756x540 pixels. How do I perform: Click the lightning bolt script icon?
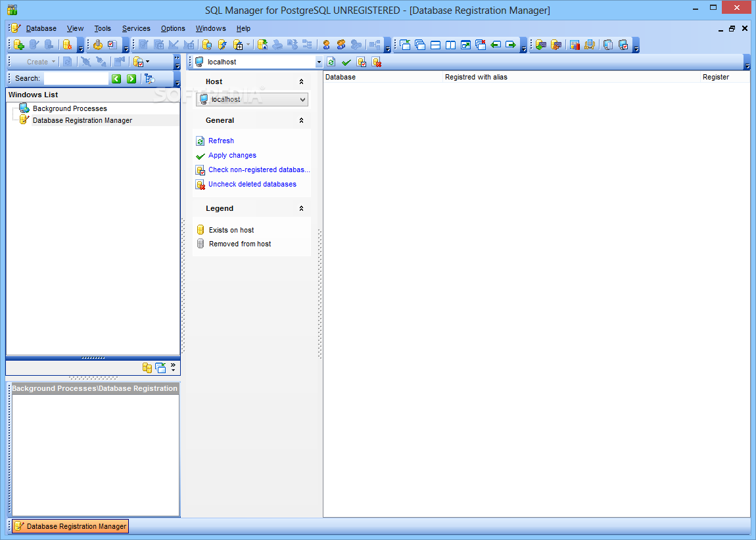coord(222,45)
